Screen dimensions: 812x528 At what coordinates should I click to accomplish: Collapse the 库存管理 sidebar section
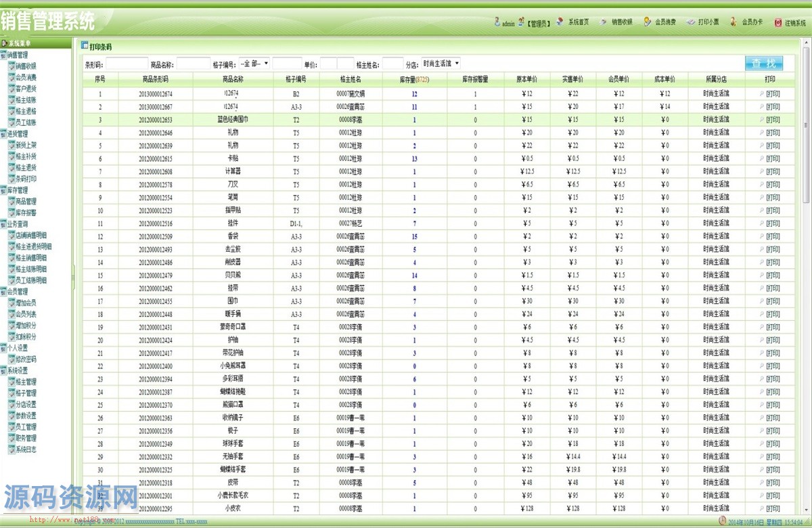[x=3, y=190]
